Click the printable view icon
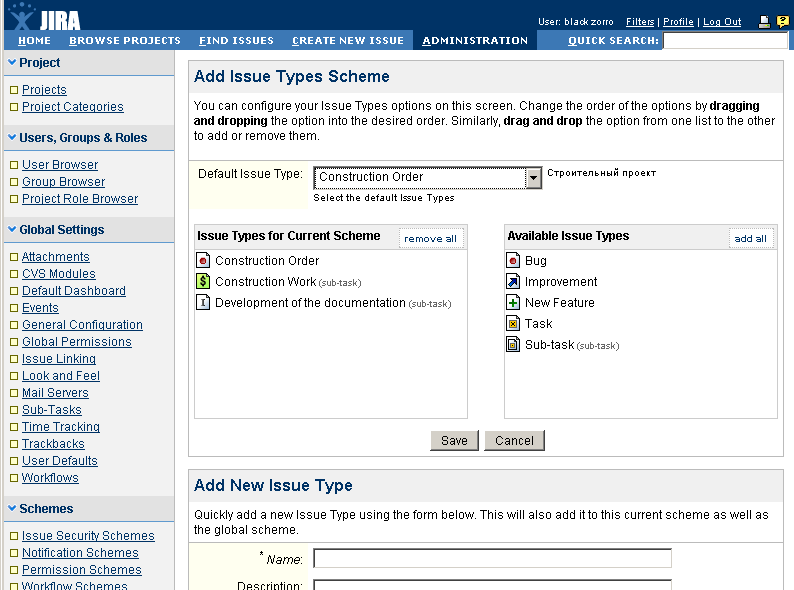 [764, 22]
